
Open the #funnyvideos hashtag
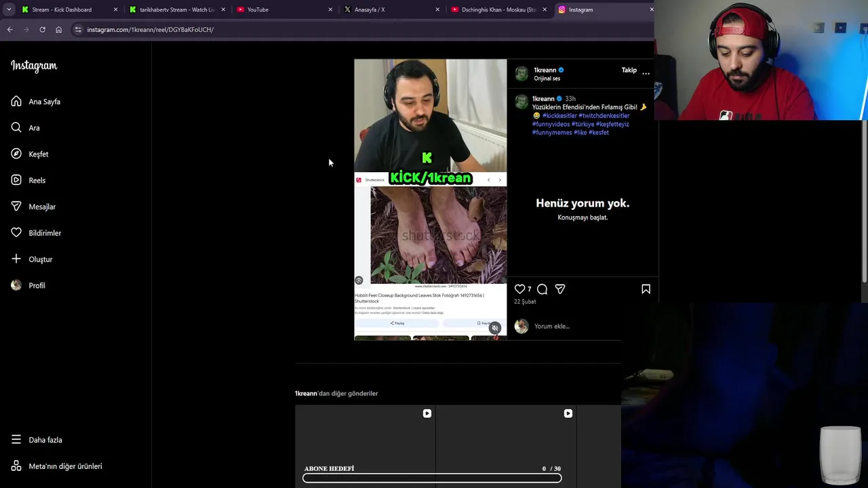click(551, 124)
